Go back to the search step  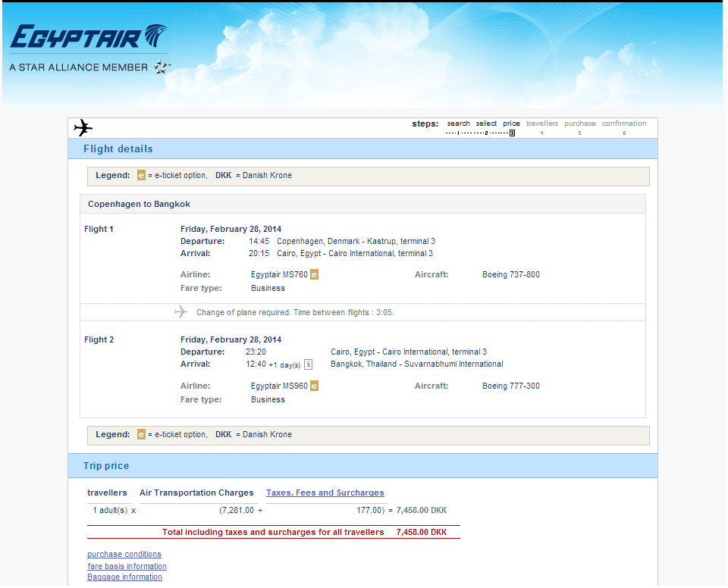pyautogui.click(x=458, y=124)
